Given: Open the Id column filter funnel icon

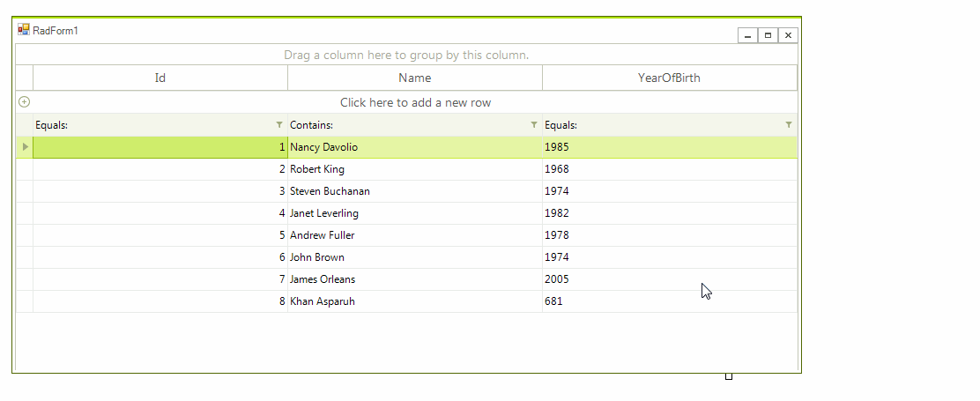Looking at the screenshot, I should pyautogui.click(x=279, y=125).
